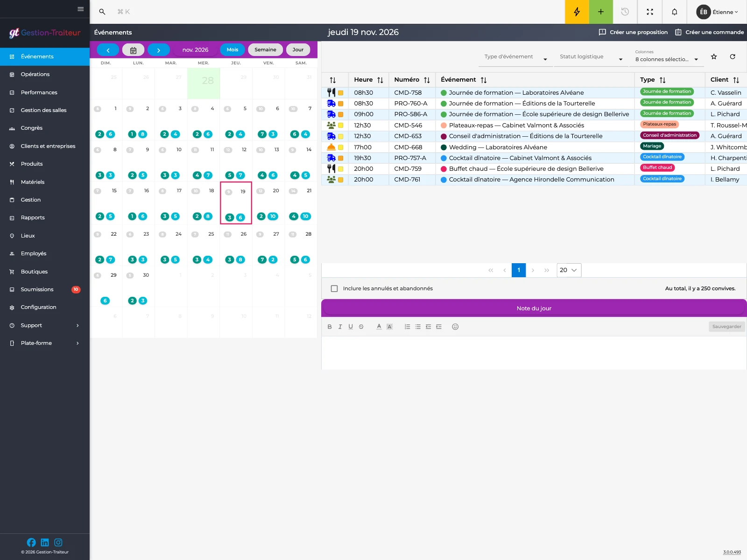Increase indent in note editor
Image resolution: width=747 pixels, height=560 pixels.
point(439,327)
